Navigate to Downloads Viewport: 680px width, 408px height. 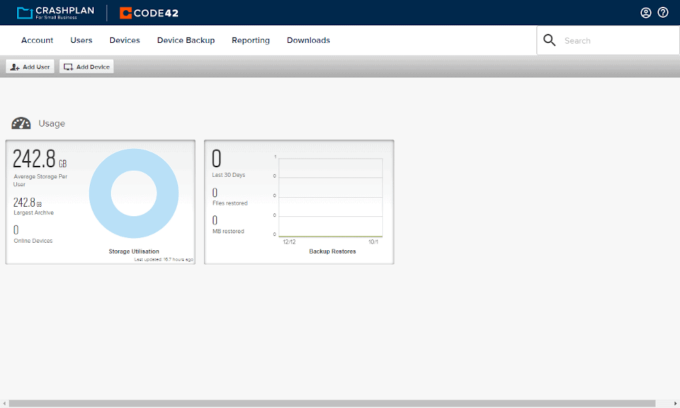(x=308, y=40)
